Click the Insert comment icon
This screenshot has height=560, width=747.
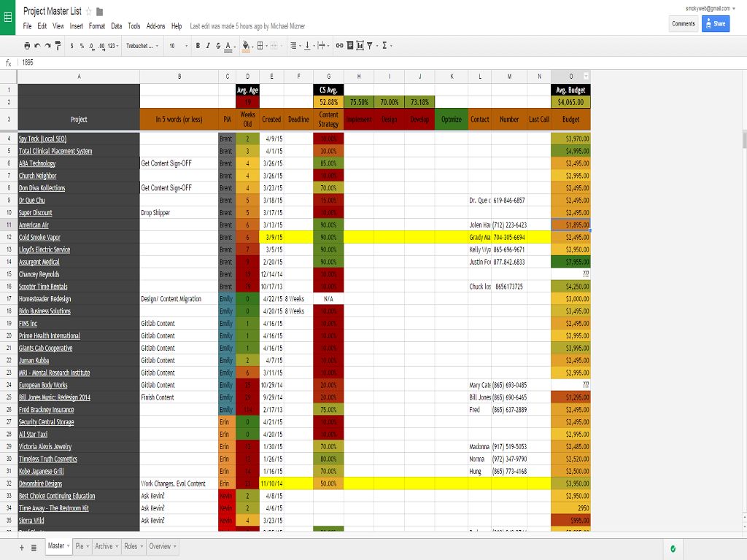pos(349,46)
